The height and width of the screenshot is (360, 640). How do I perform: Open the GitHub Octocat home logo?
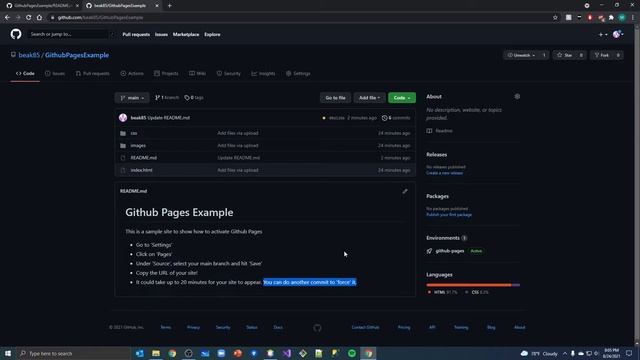[16, 34]
